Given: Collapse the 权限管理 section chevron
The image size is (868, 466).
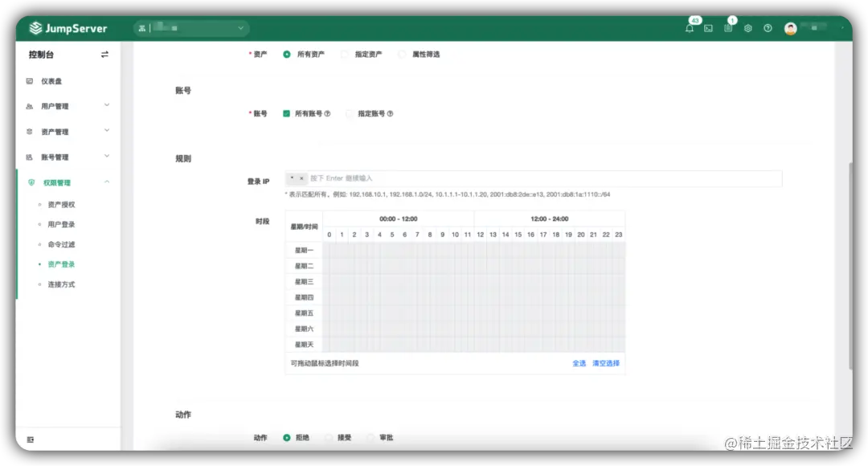Looking at the screenshot, I should click(x=107, y=182).
